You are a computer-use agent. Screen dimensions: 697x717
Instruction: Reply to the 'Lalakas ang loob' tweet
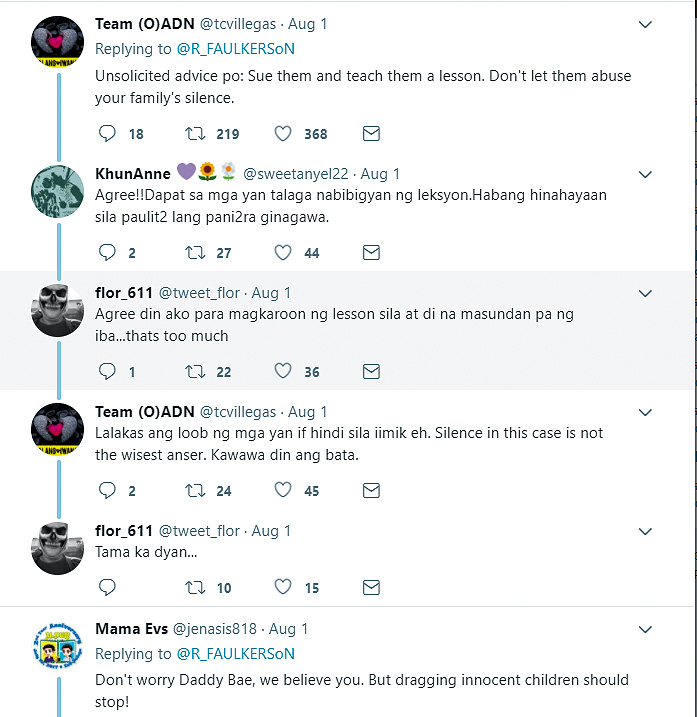(109, 490)
